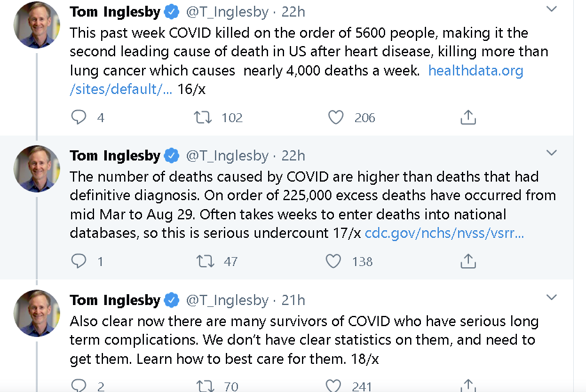Share the 16/x tweet via share icon
This screenshot has width=586, height=392.
[468, 117]
